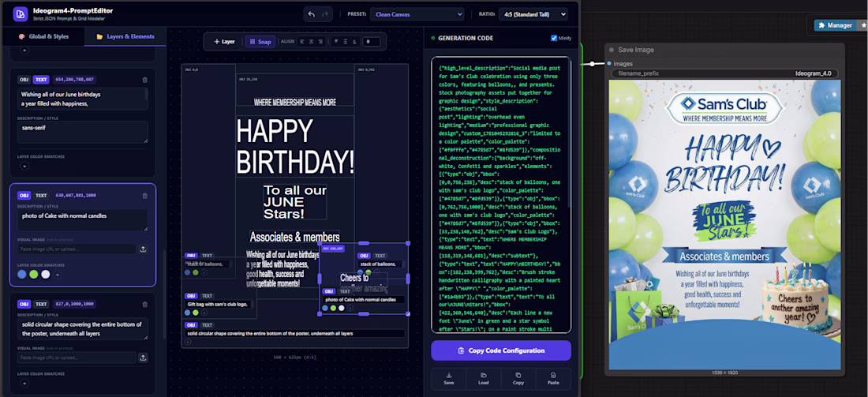Click the images input port on Save Image node
Screen dimensions: 868x397
[609, 64]
